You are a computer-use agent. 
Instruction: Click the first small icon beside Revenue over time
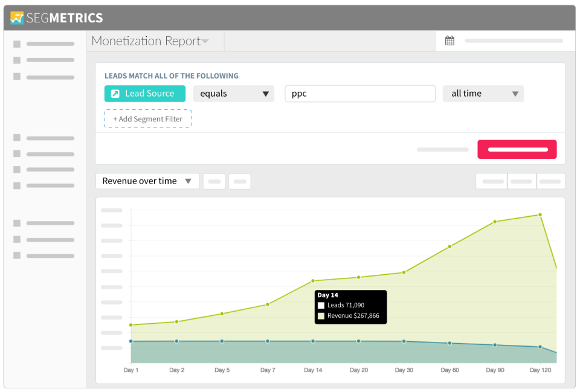(x=214, y=181)
